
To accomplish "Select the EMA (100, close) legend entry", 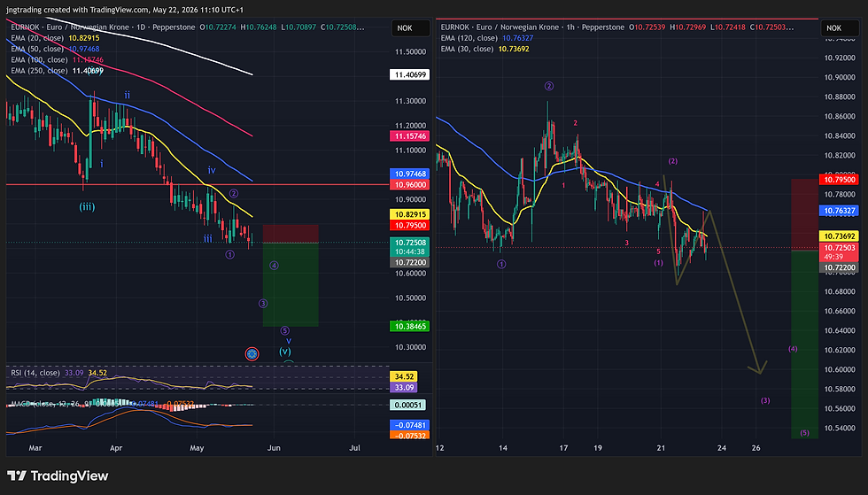I will pos(57,60).
